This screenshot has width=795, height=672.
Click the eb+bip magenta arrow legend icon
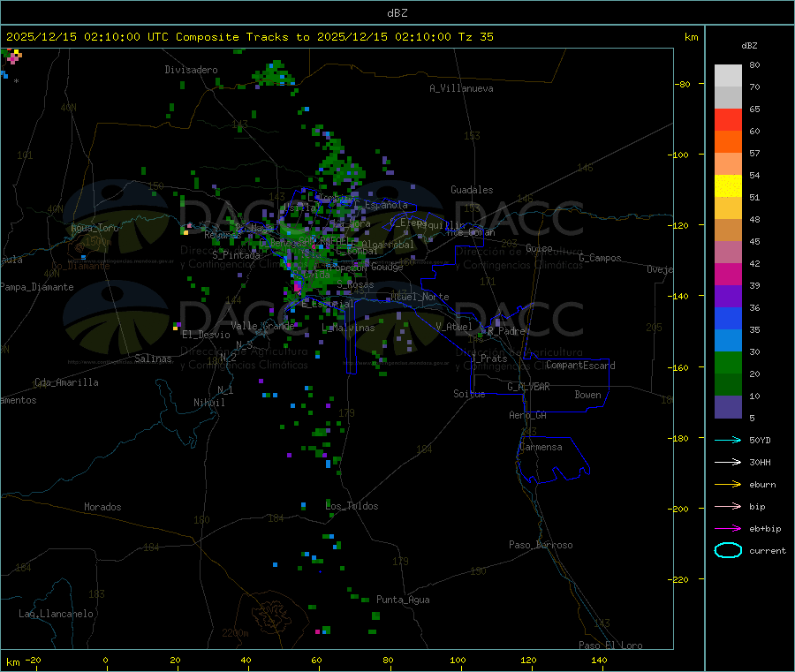point(728,529)
